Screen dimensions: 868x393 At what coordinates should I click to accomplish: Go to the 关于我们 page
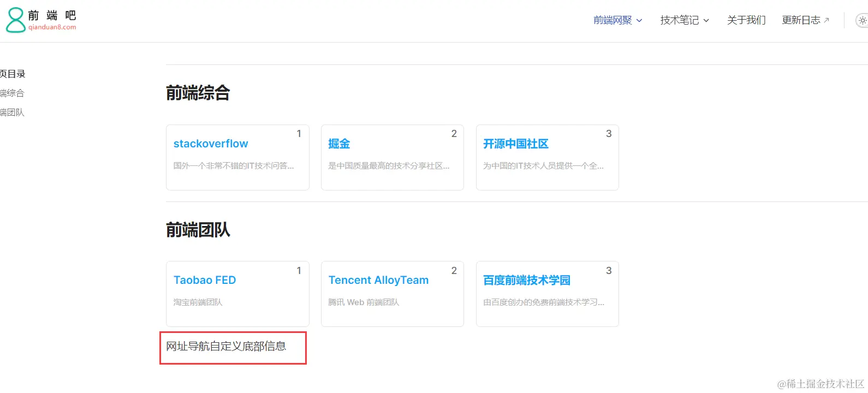[746, 20]
